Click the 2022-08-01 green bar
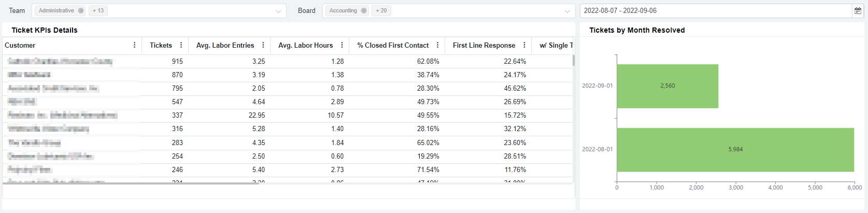Screen dimensions: 868x213 tap(735, 149)
